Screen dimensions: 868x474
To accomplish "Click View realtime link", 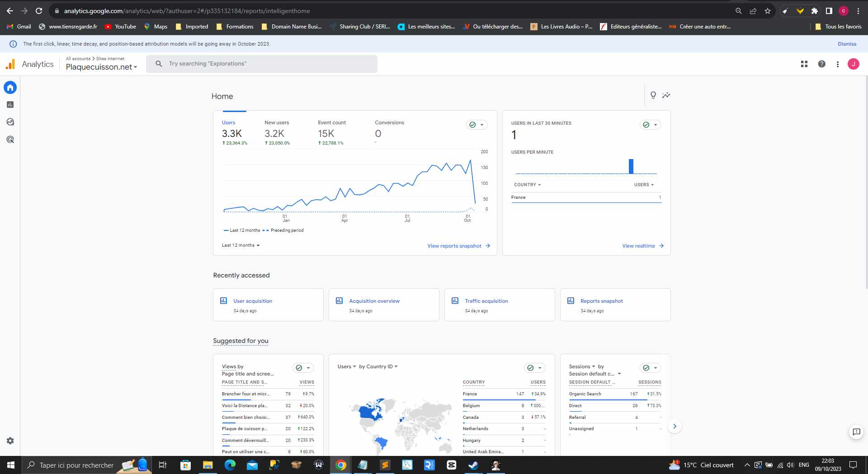I will coord(643,246).
